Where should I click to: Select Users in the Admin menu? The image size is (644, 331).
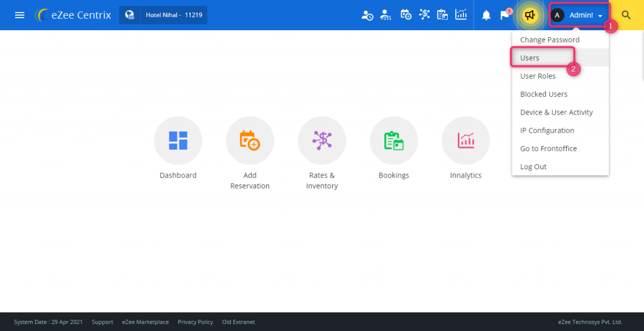(x=560, y=58)
